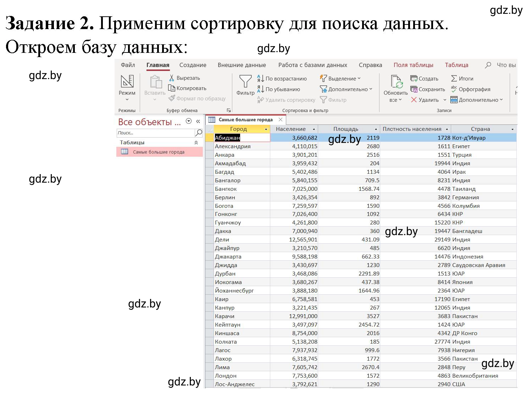532x400 pixels.
Task: Click the Удалить red cross icon
Action: 414,100
